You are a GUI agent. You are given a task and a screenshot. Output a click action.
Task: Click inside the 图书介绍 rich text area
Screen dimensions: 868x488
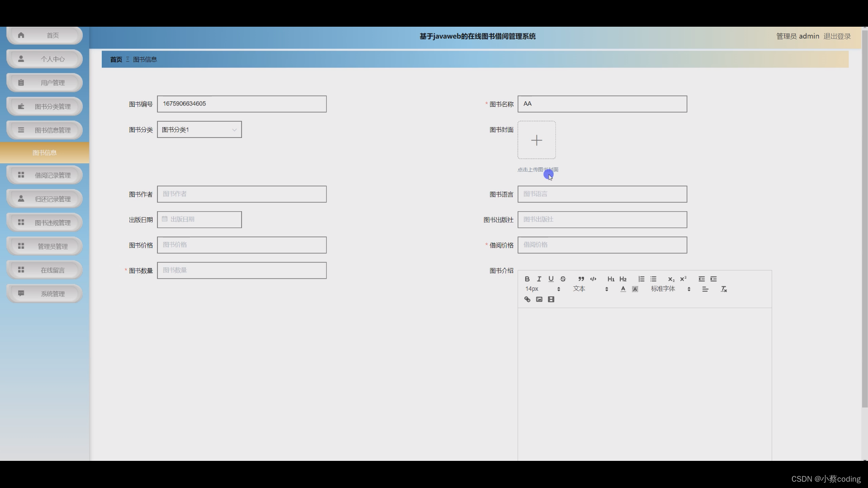coord(645,384)
